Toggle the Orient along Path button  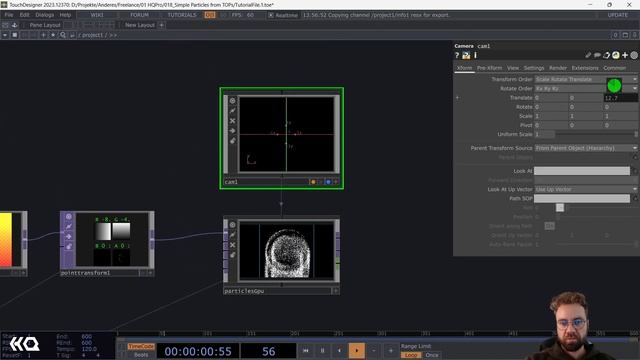550,226
